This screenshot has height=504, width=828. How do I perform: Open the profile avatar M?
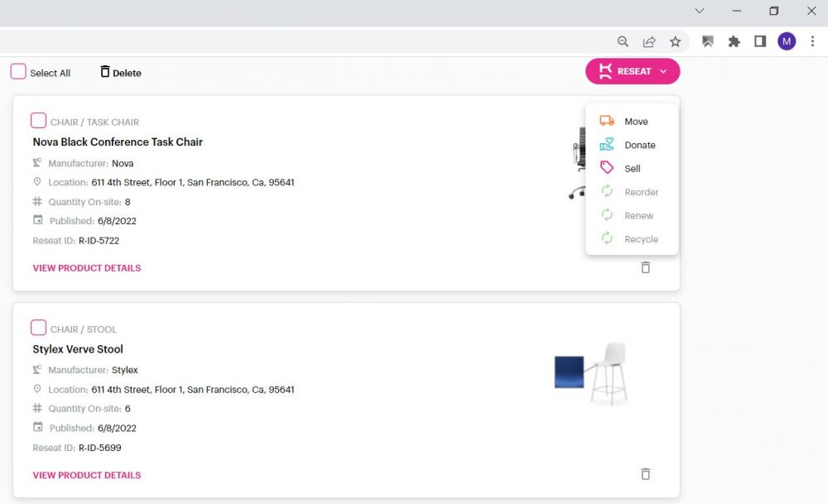point(787,41)
